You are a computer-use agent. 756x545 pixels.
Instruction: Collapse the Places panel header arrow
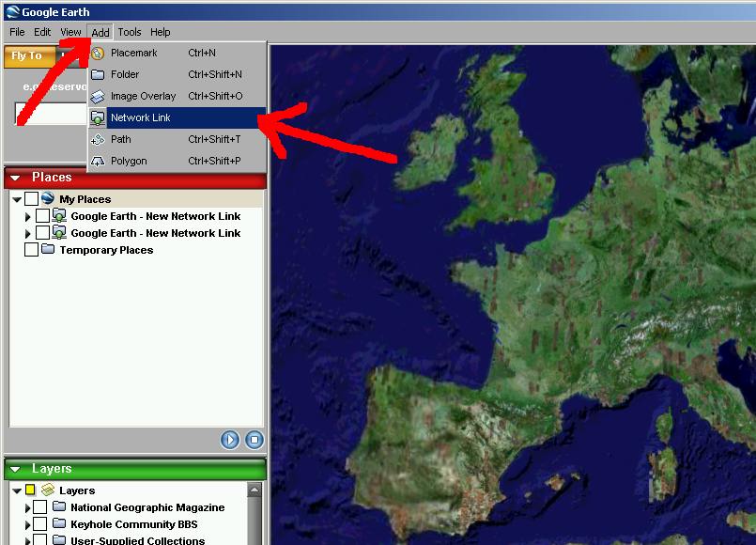click(15, 178)
